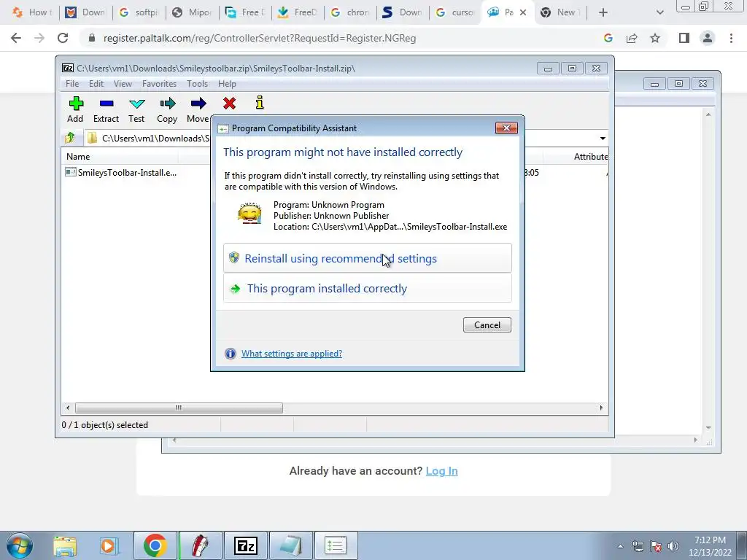The image size is (747, 560).
Task: Click the Add button in 7-Zip toolbar
Action: tap(75, 109)
